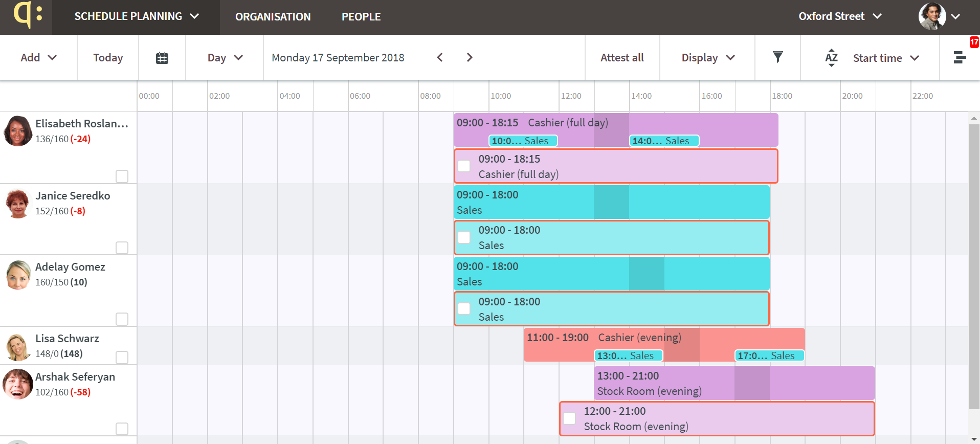Open the Start time sort dropdown
The height and width of the screenshot is (444, 980).
(886, 58)
